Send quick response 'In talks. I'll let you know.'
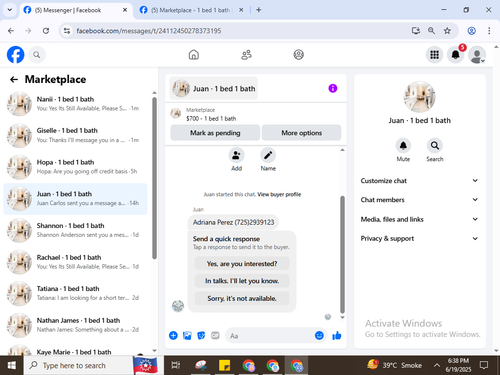This screenshot has height=375, width=500. point(242,281)
